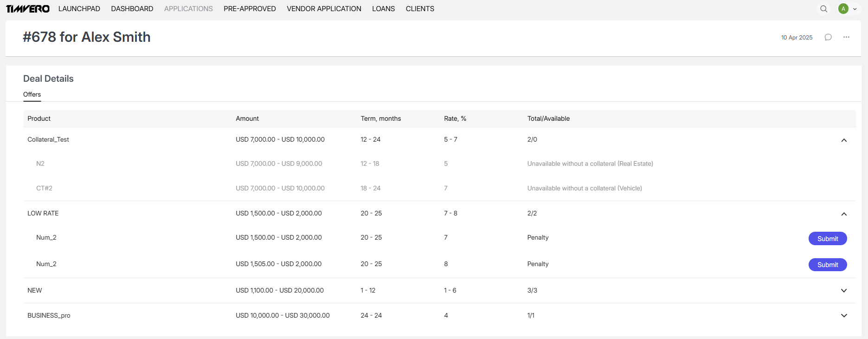The image size is (868, 339).
Task: Navigate to Pre-Approved section
Action: 250,9
